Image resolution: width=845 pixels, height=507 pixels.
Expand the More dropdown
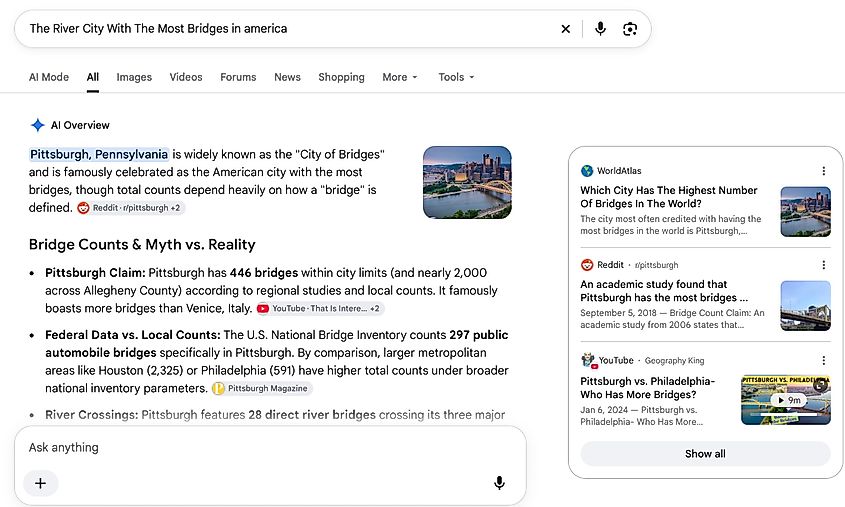pyautogui.click(x=400, y=77)
